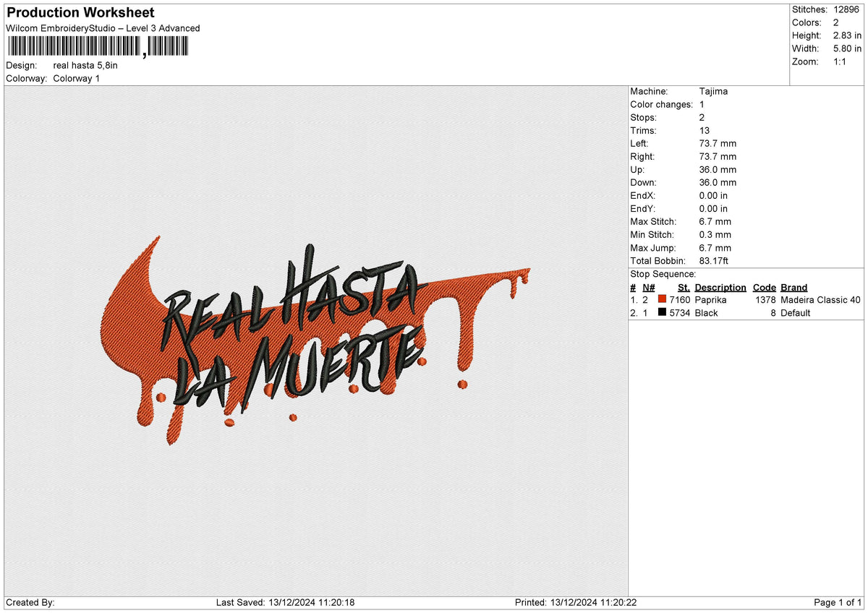The width and height of the screenshot is (868, 613).
Task: Click the Color changes value
Action: pos(702,104)
